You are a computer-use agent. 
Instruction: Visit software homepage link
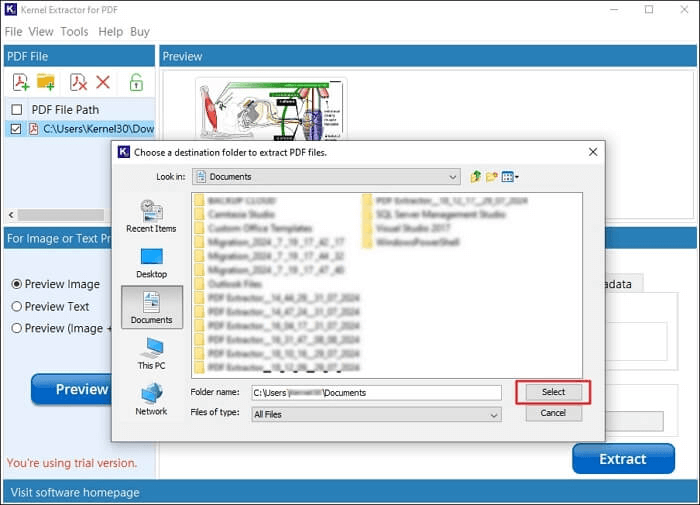tap(75, 492)
